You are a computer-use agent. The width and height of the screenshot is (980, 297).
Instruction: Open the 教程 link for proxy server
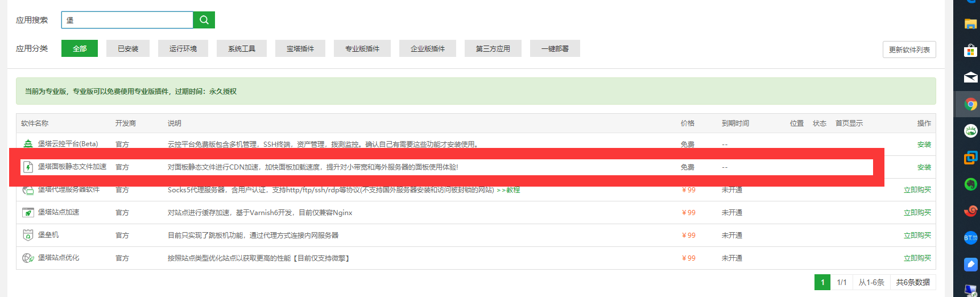[513, 190]
